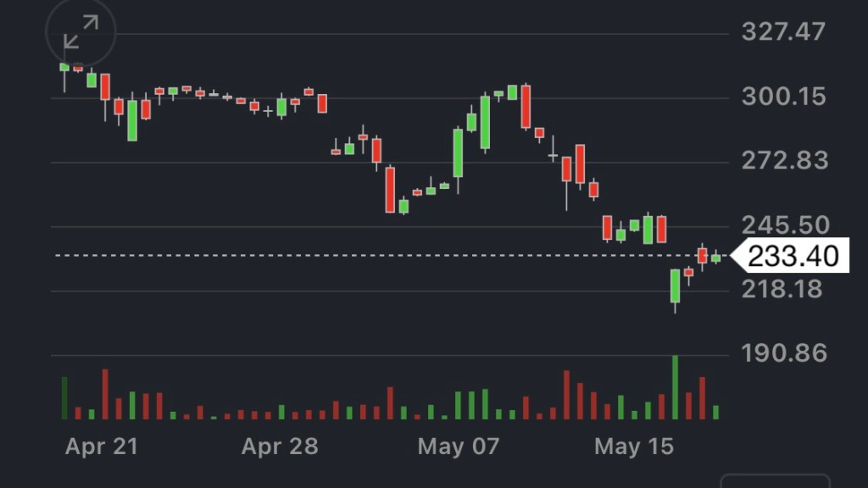Click the 233.40 current price label

pos(793,255)
